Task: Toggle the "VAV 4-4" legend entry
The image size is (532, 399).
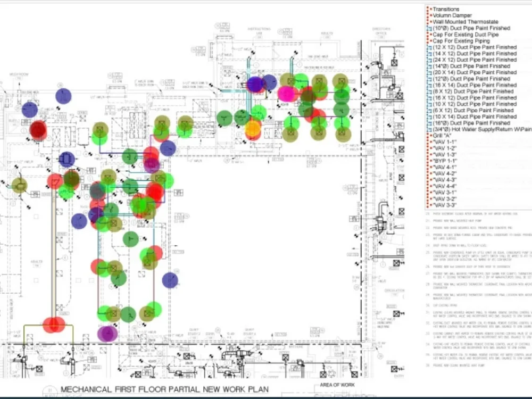Action: [429, 186]
